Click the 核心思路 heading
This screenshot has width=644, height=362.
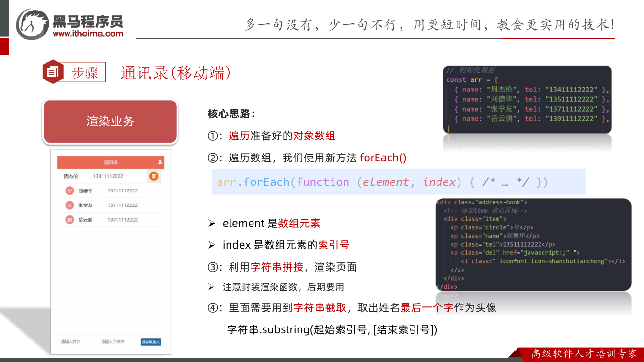pos(231,114)
